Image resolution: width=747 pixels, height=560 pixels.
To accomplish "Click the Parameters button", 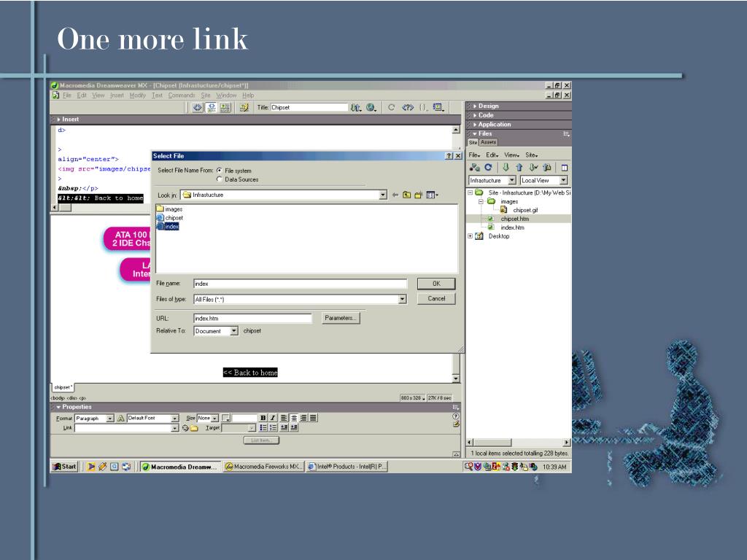I will pyautogui.click(x=341, y=318).
